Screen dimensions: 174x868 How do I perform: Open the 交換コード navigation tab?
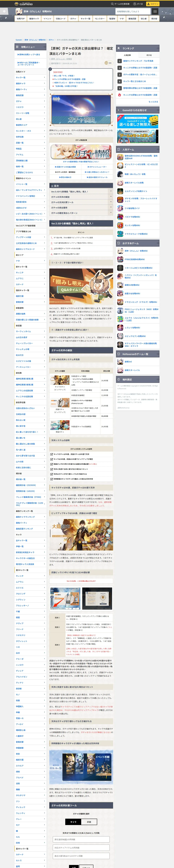pyautogui.click(x=61, y=19)
